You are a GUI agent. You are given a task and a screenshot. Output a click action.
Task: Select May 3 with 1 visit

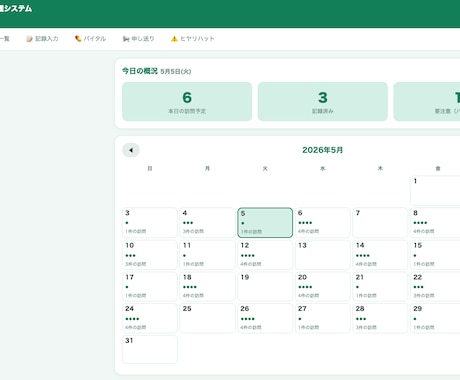150,223
